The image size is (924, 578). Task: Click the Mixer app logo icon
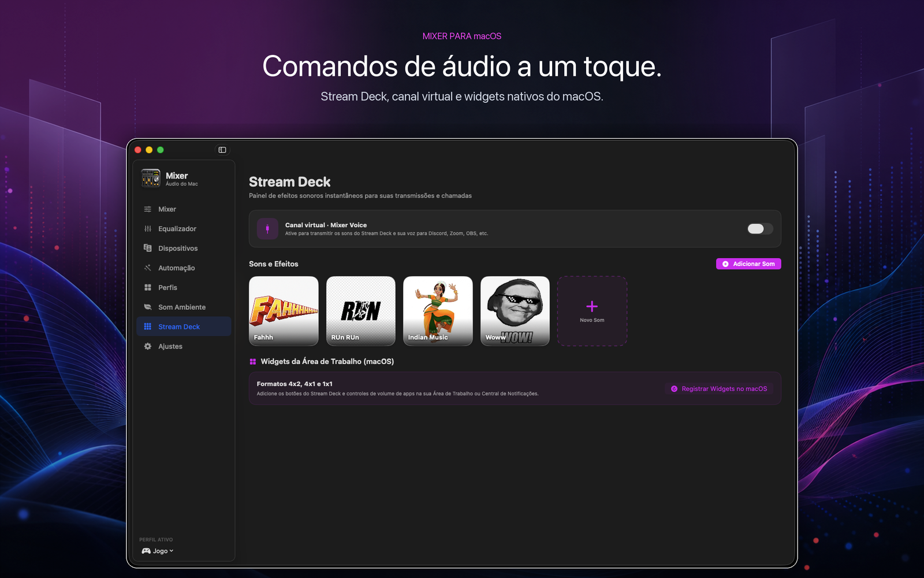pos(151,178)
